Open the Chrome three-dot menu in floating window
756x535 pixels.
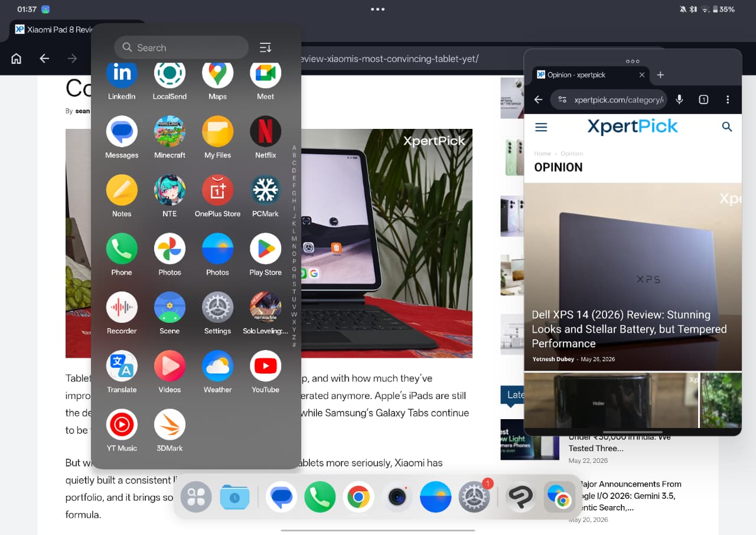coord(728,99)
